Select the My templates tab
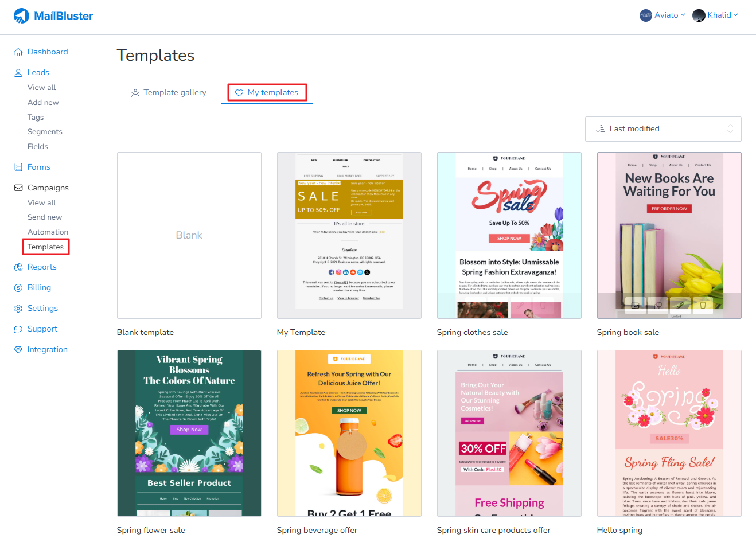This screenshot has height=542, width=756. coord(267,92)
